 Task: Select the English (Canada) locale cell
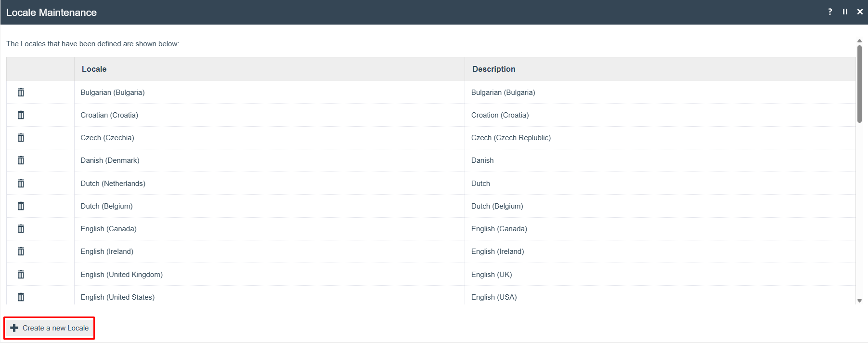coord(270,228)
